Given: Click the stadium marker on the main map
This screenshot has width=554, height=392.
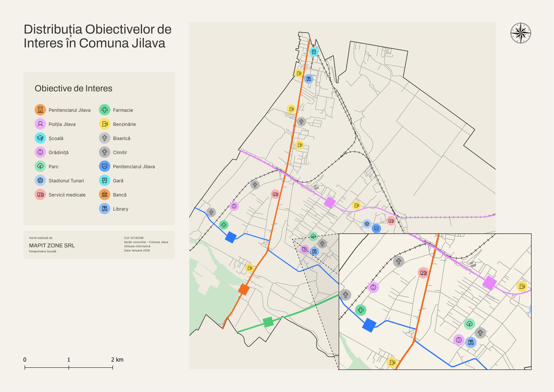Looking at the screenshot, I should (367, 224).
